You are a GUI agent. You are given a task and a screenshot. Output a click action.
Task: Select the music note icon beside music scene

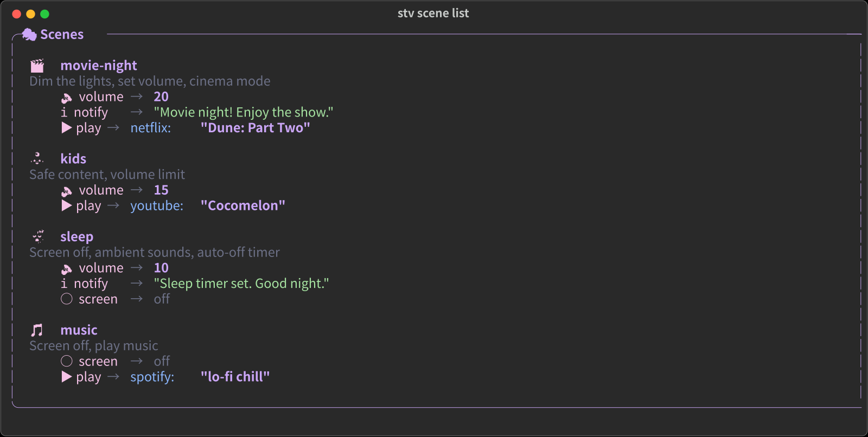(37, 330)
